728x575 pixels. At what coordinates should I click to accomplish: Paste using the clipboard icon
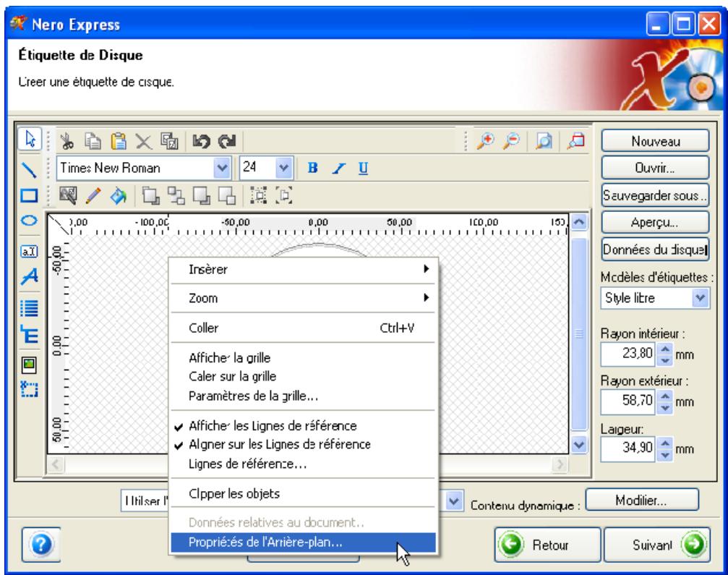119,141
